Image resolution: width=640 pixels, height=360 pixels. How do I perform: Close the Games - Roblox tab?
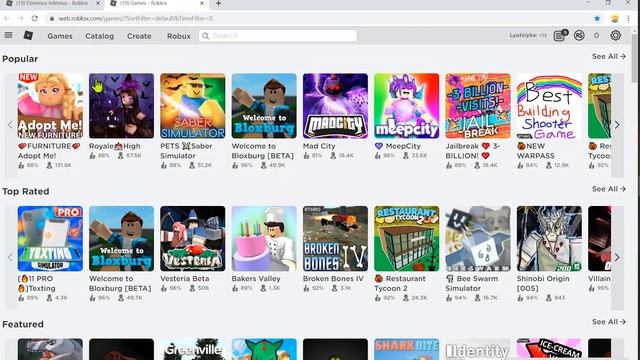click(x=202, y=3)
